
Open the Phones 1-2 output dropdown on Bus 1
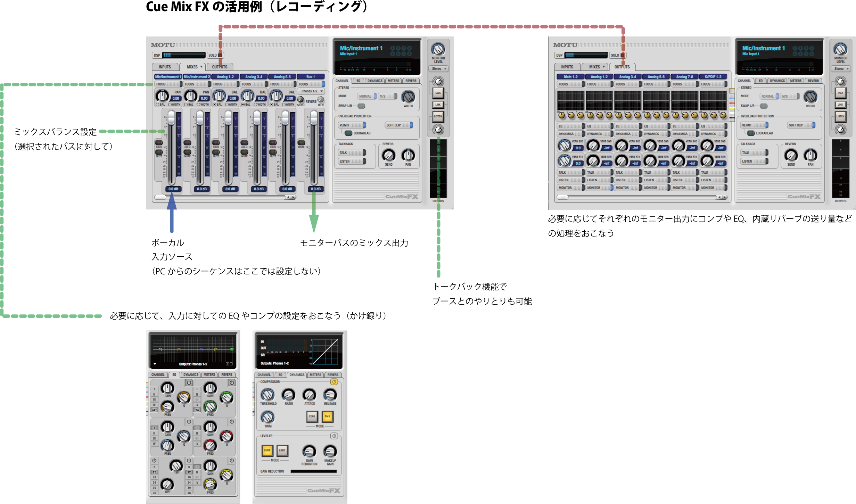(x=311, y=91)
